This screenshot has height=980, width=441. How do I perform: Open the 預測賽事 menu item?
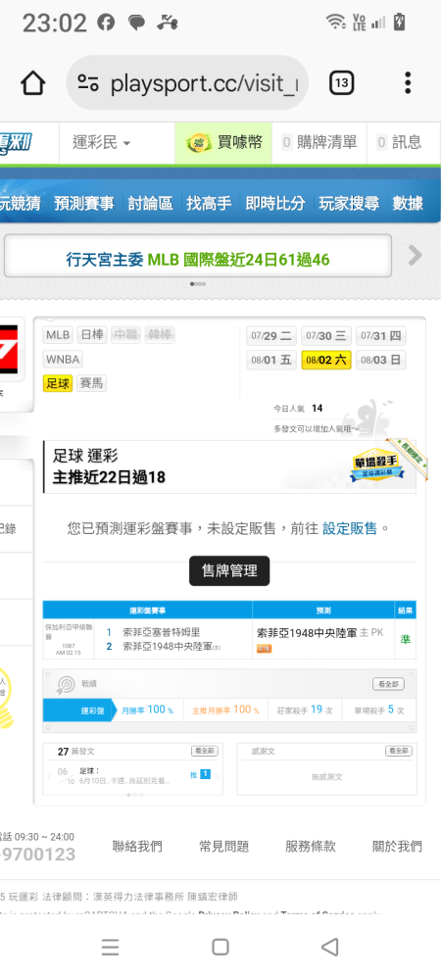click(x=84, y=203)
